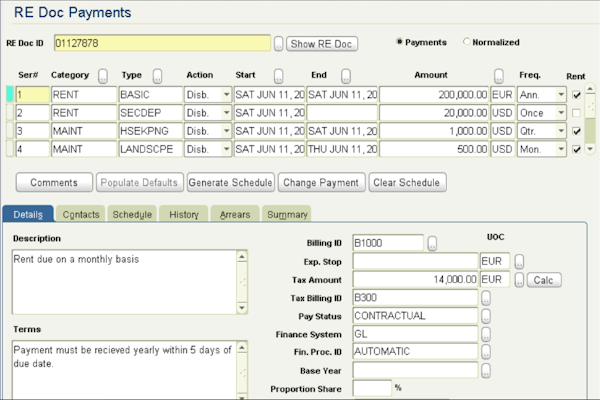This screenshot has height=400, width=600.
Task: Open the Category column lookup button
Action: coord(103,76)
